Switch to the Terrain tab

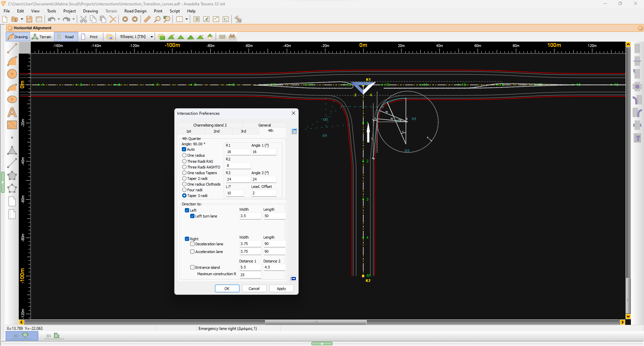[x=42, y=37]
